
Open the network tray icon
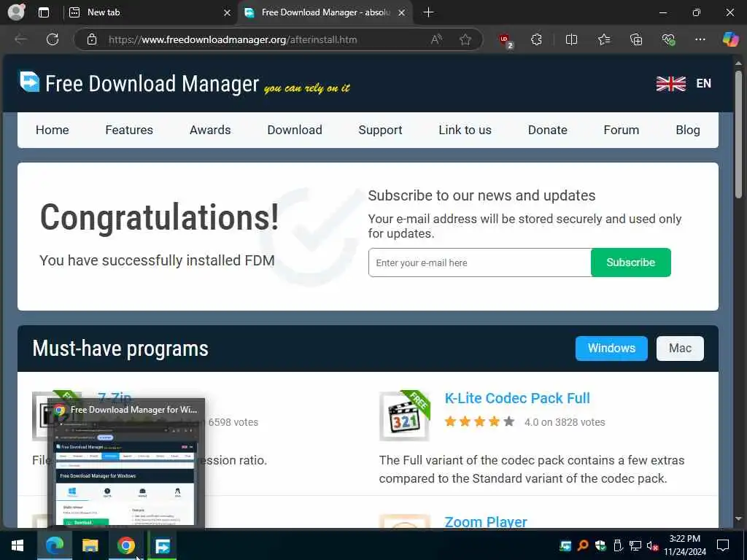pos(635,545)
